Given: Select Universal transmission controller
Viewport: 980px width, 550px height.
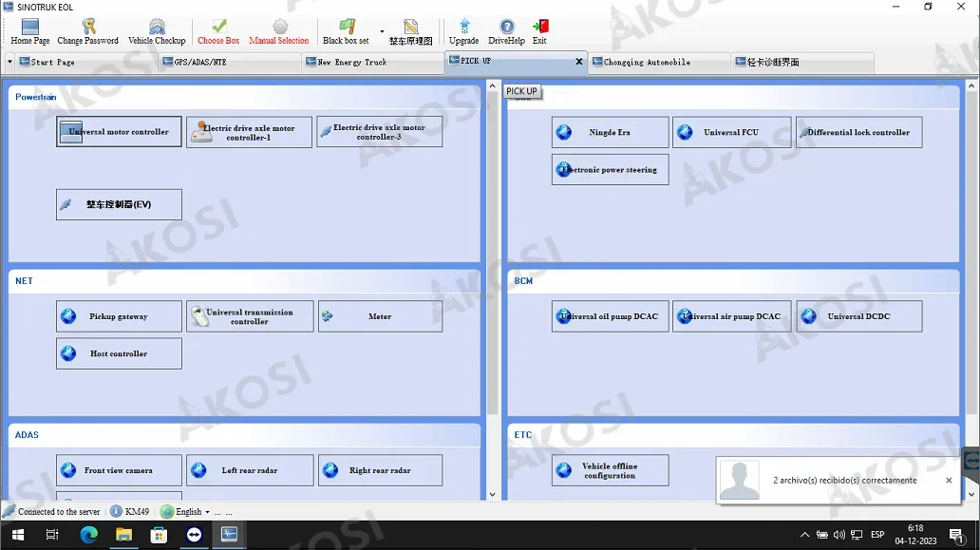Looking at the screenshot, I should [x=250, y=316].
